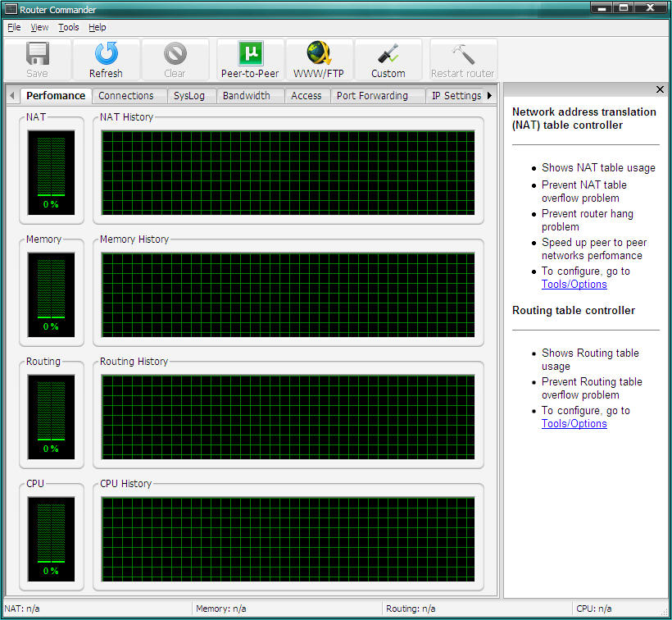Click Tools/Options link under Routing section
This screenshot has width=672, height=620.
coord(574,424)
